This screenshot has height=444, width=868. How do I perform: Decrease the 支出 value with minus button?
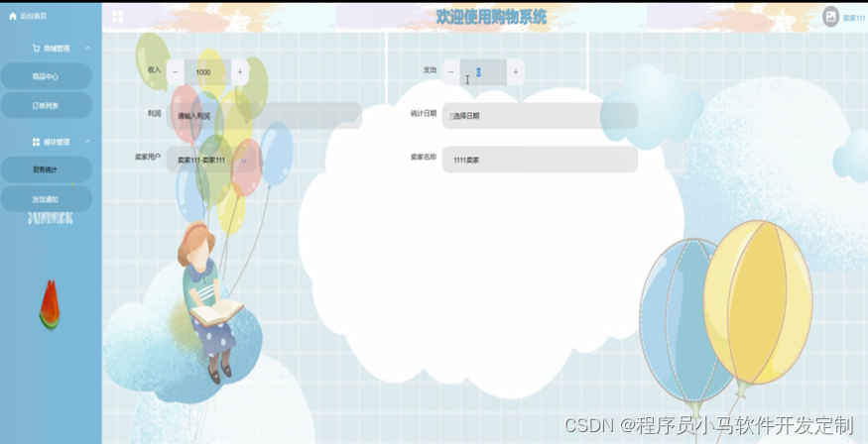(x=451, y=72)
